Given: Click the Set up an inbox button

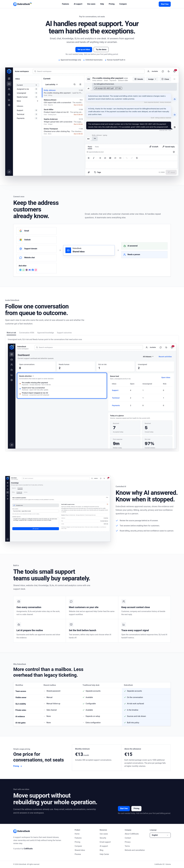Looking at the screenshot, I should [84, 49].
